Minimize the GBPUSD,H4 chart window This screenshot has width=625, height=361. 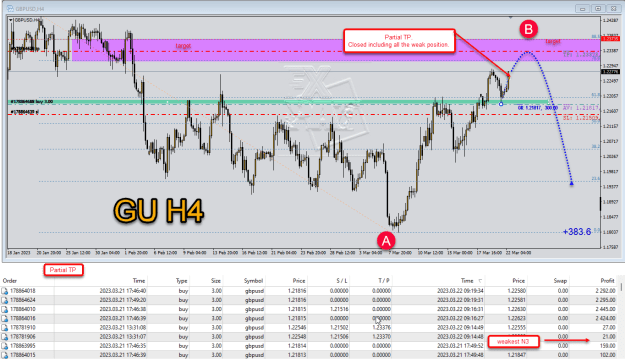pos(583,8)
